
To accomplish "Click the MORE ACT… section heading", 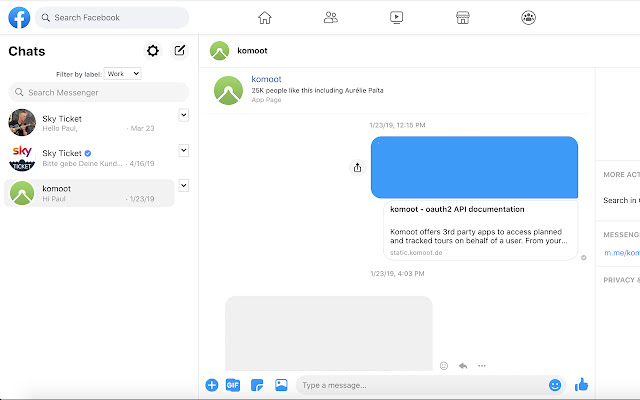I will [621, 174].
